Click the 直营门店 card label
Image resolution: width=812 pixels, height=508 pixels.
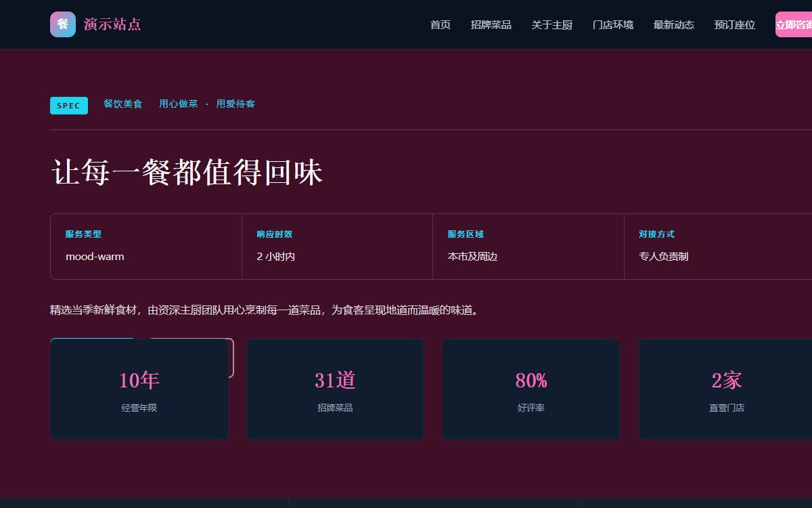(727, 408)
